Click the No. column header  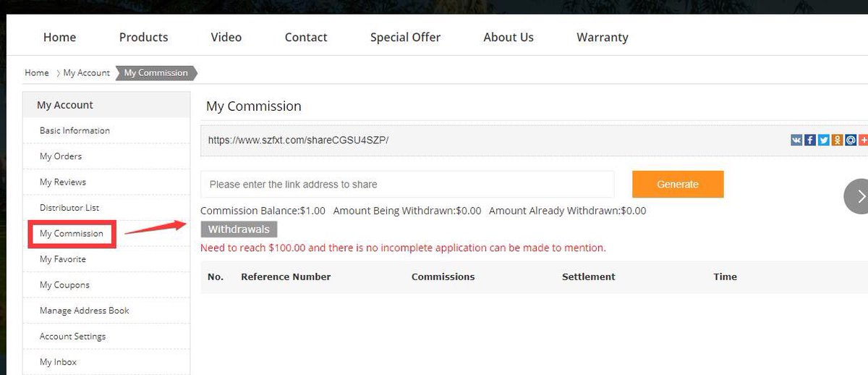click(216, 277)
